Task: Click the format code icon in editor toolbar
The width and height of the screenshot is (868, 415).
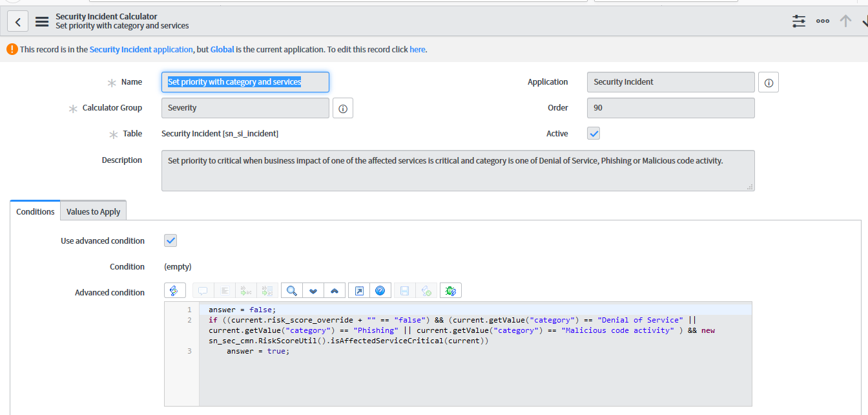Action: point(225,290)
